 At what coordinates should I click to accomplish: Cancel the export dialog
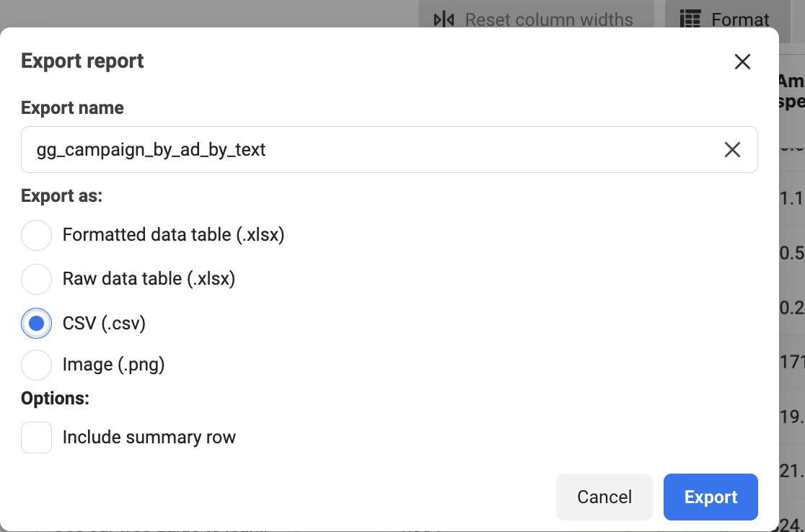coord(604,497)
